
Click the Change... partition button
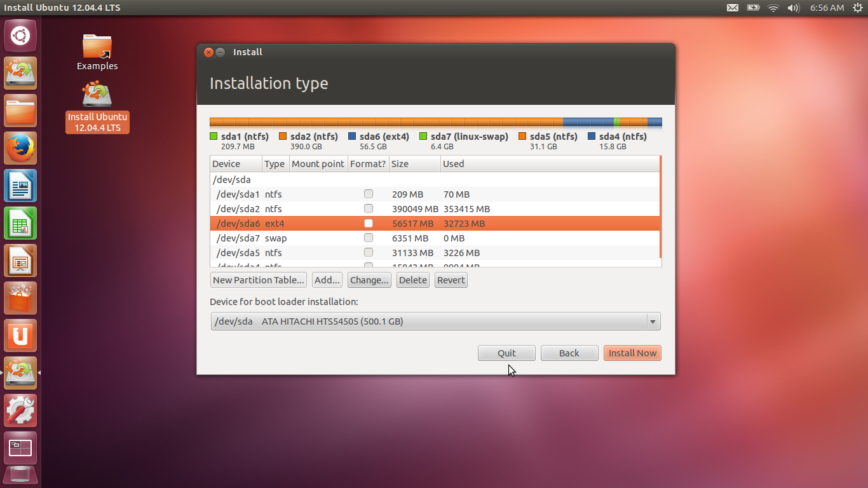(x=369, y=280)
